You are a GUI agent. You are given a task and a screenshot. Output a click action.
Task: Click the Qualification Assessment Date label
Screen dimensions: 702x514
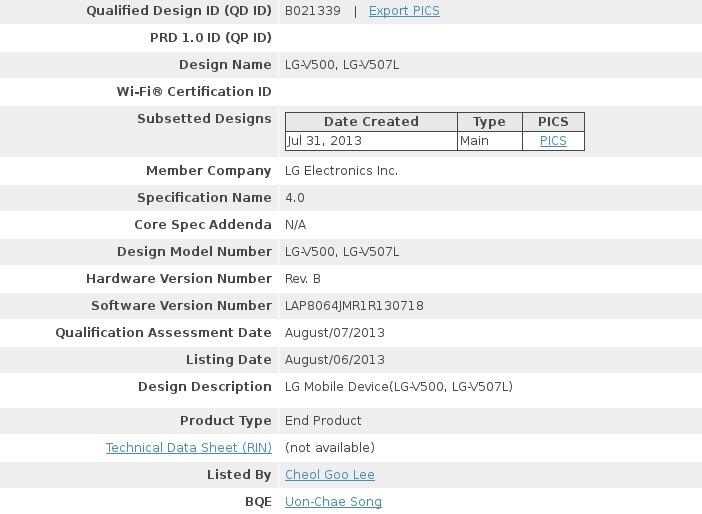tap(163, 333)
